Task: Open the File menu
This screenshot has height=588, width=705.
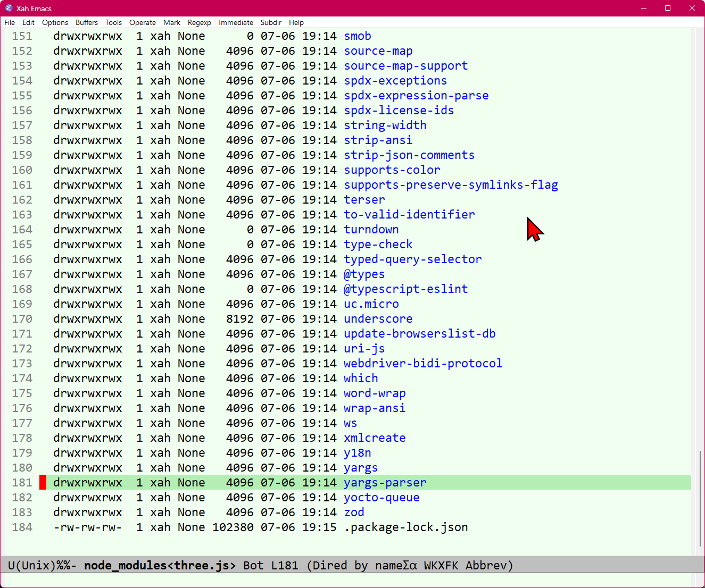Action: 10,22
